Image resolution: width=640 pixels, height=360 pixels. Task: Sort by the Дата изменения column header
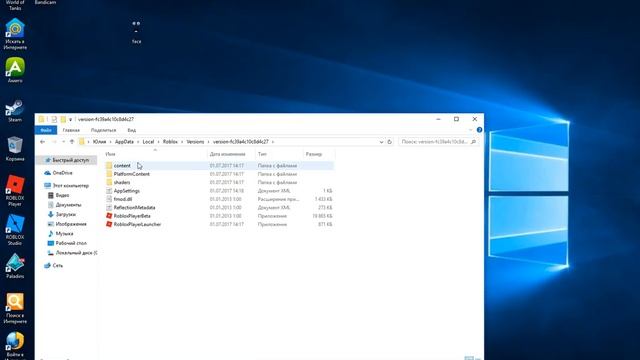point(227,154)
